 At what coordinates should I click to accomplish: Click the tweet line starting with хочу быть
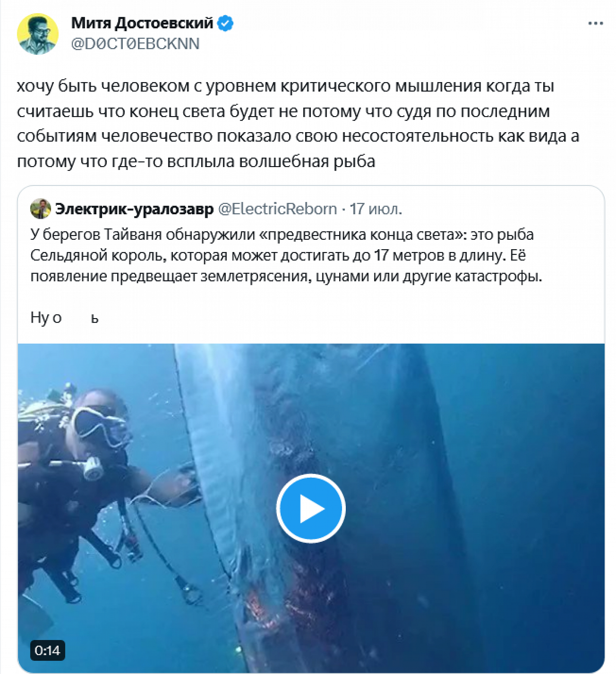click(285, 86)
